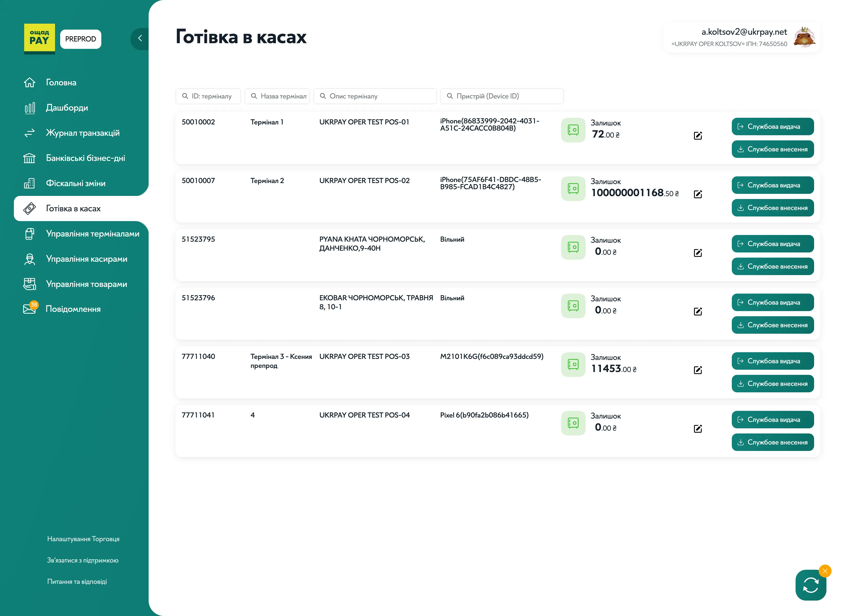Open Управління терміналами section
The width and height of the screenshot is (847, 616).
click(92, 234)
